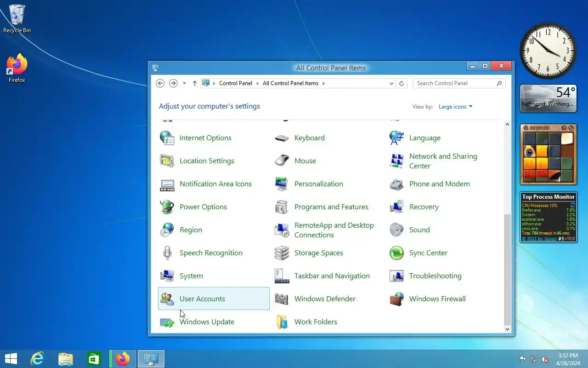Open the Personalization icon

tap(282, 184)
